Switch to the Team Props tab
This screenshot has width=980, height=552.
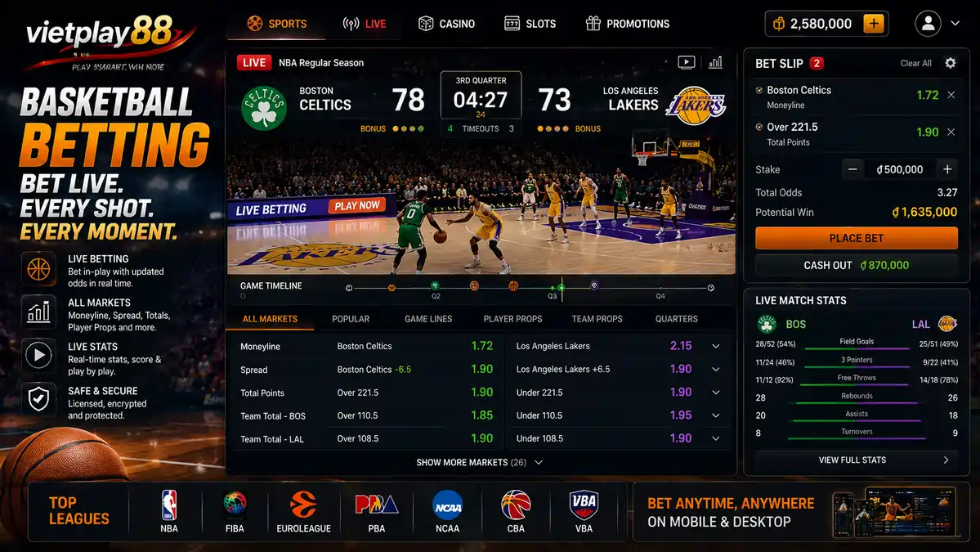tap(597, 319)
